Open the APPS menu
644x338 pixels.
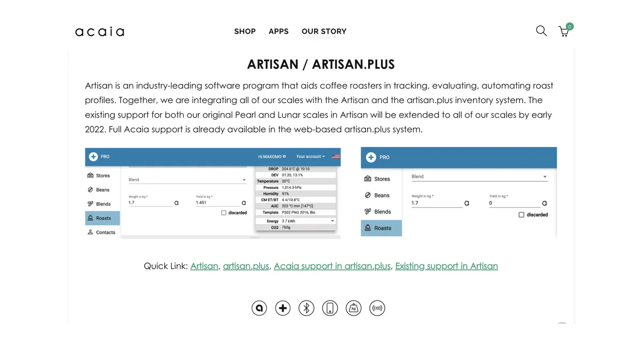pyautogui.click(x=279, y=32)
